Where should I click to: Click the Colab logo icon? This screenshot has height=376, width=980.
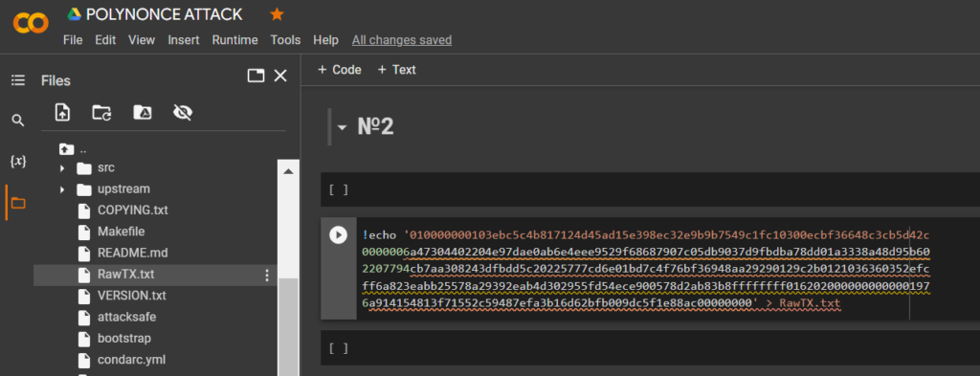pyautogui.click(x=30, y=24)
